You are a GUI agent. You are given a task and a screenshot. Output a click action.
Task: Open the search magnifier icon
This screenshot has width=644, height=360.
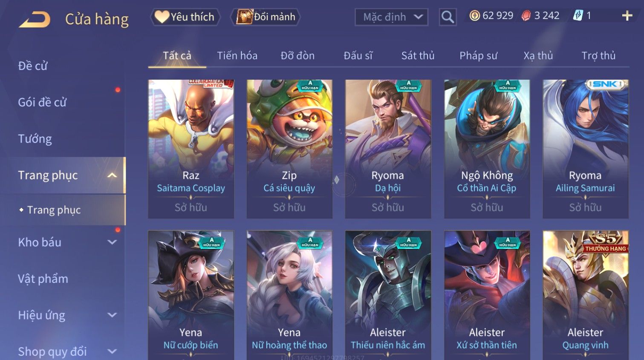448,17
